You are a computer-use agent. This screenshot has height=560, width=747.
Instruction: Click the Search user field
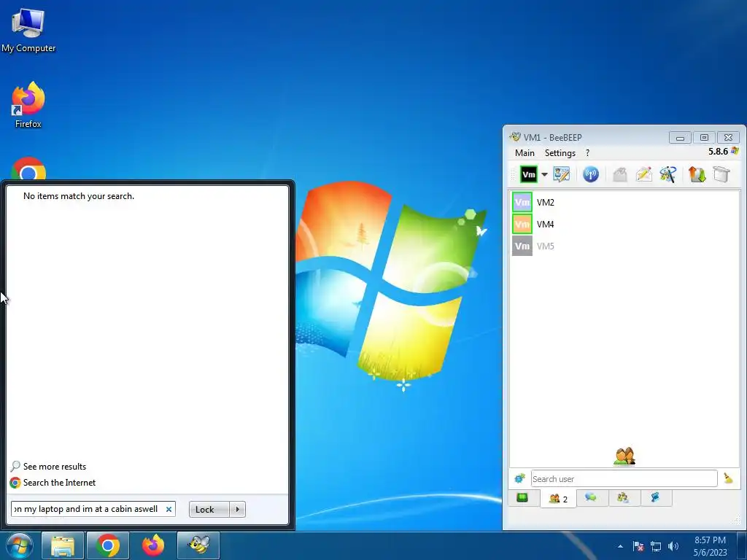point(624,478)
